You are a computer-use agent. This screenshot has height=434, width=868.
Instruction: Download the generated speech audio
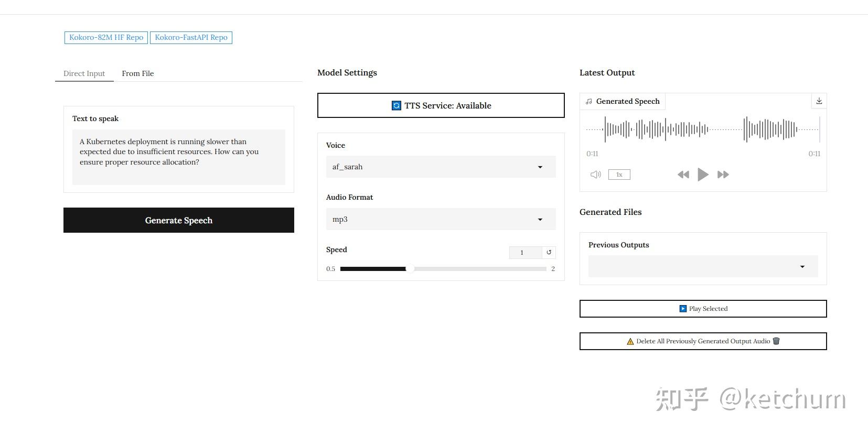click(x=819, y=101)
